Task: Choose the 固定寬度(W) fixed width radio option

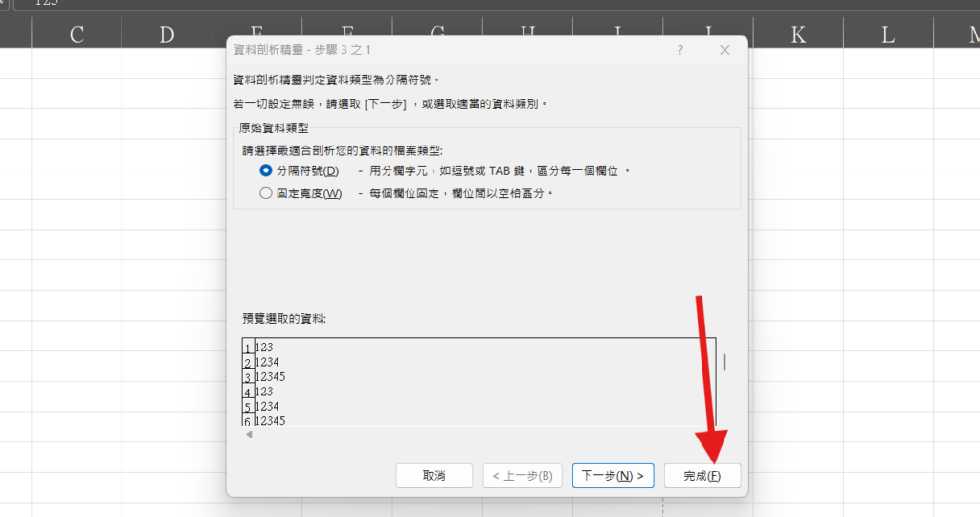Action: (266, 193)
